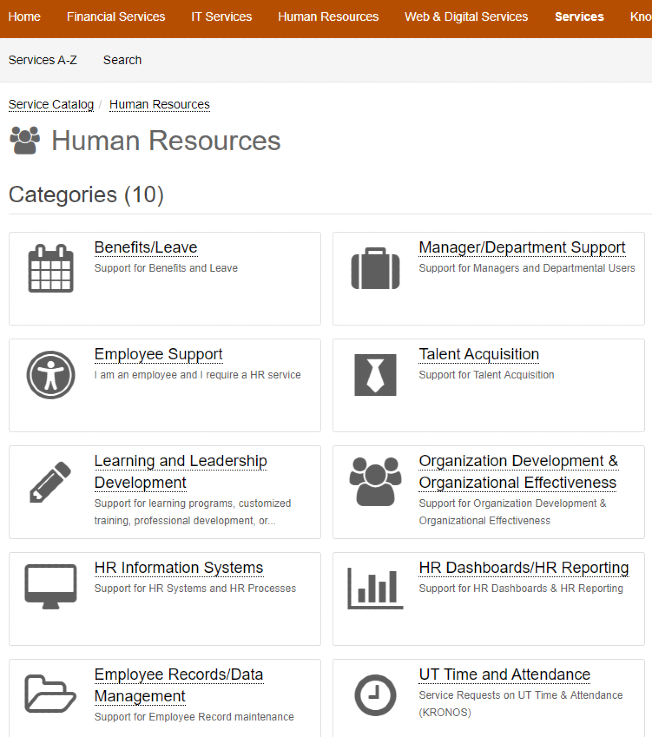
Task: Click the briefcase icon for Manager/Department Support
Action: coord(375,269)
